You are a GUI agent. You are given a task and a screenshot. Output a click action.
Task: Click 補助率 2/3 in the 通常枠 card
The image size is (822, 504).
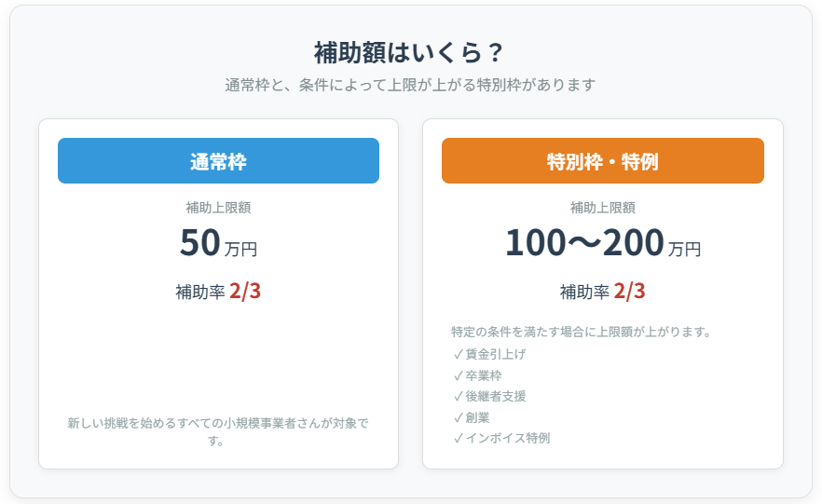(218, 292)
